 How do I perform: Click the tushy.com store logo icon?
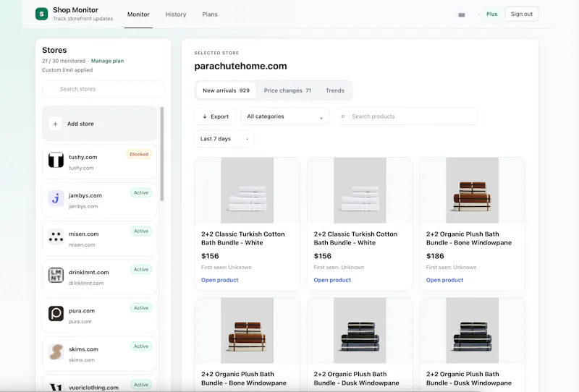56,160
